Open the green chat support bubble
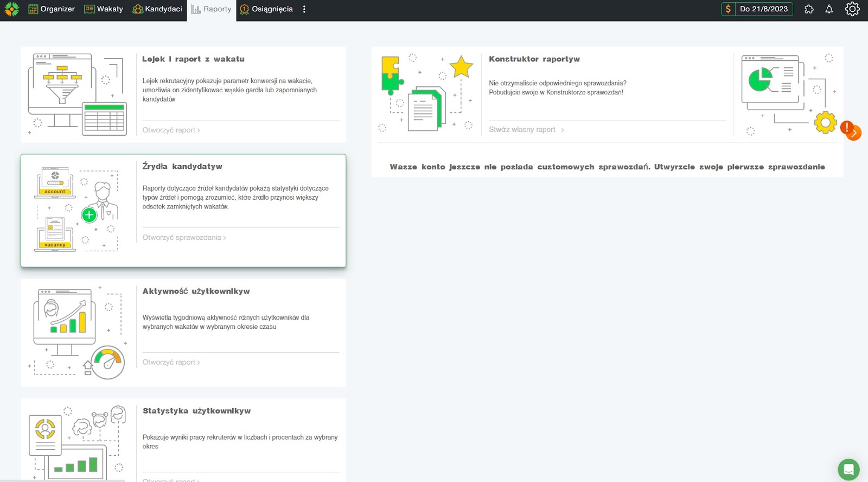 [848, 470]
